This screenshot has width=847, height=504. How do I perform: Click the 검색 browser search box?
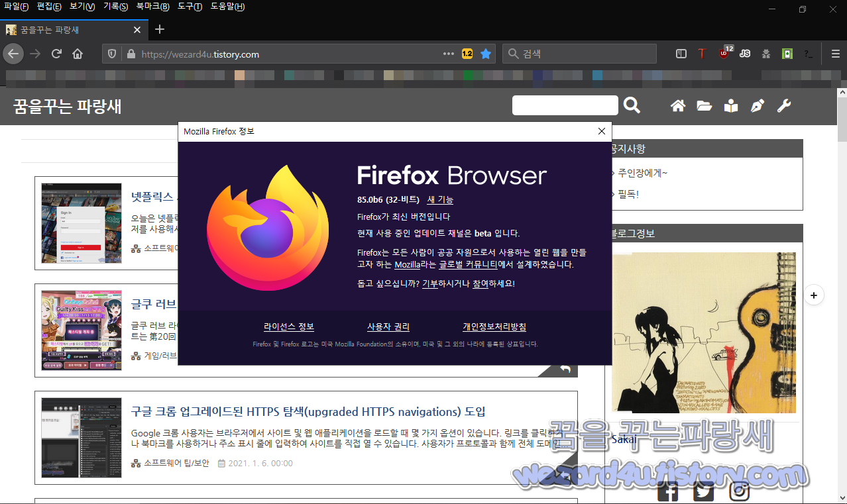tap(579, 54)
